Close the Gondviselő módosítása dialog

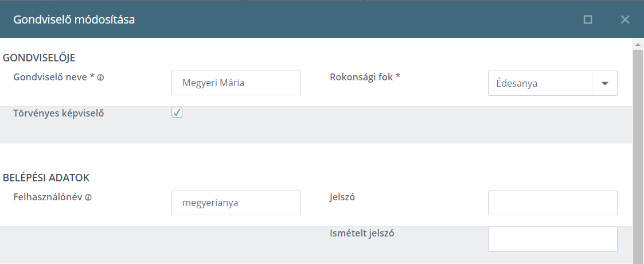(x=625, y=20)
